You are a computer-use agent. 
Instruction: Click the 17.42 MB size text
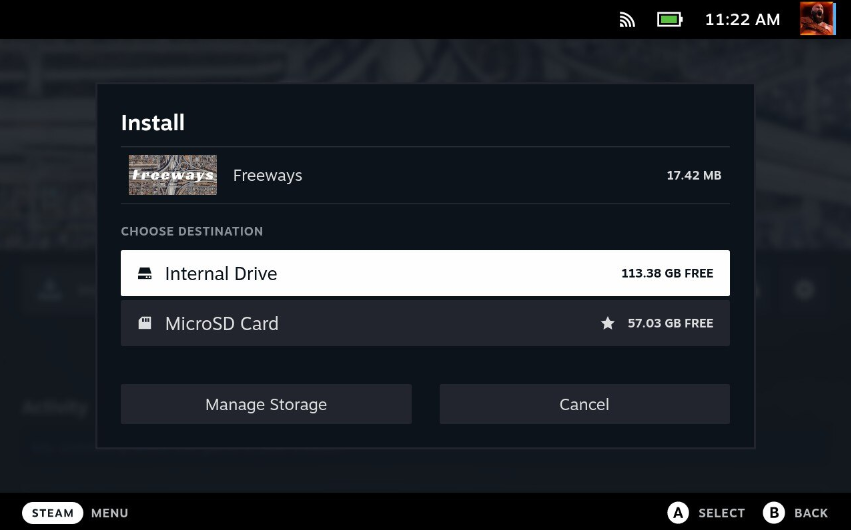pyautogui.click(x=694, y=175)
